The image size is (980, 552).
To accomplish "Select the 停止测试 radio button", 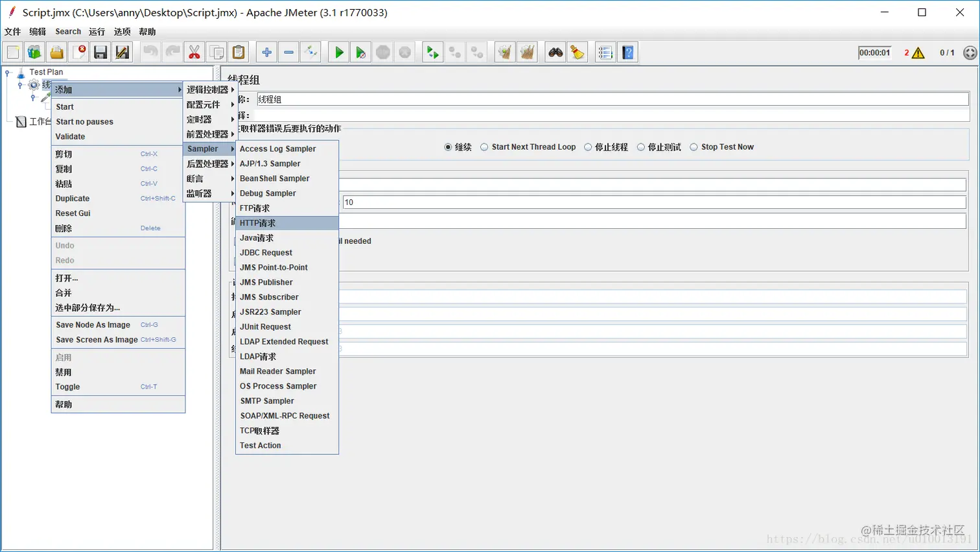I will point(641,147).
